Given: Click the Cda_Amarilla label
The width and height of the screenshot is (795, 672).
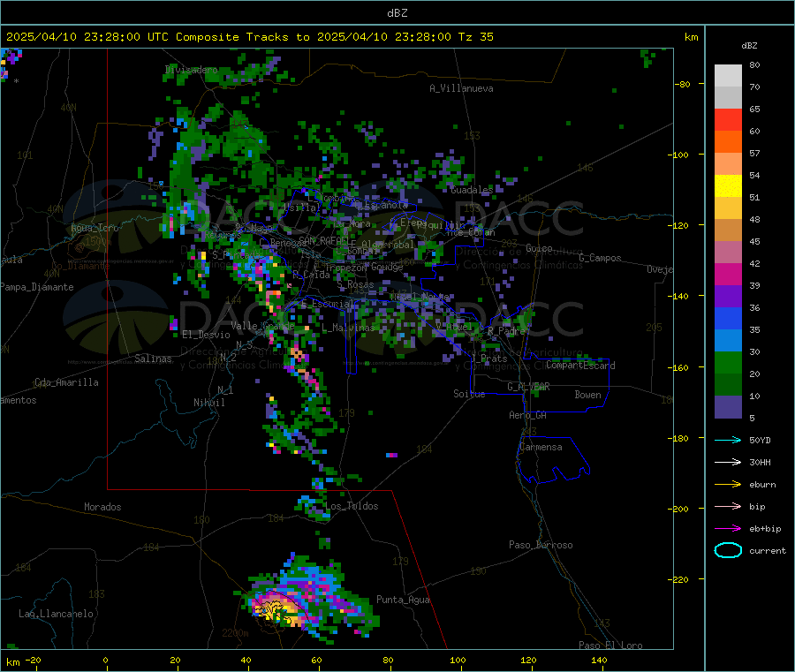Looking at the screenshot, I should tap(66, 382).
